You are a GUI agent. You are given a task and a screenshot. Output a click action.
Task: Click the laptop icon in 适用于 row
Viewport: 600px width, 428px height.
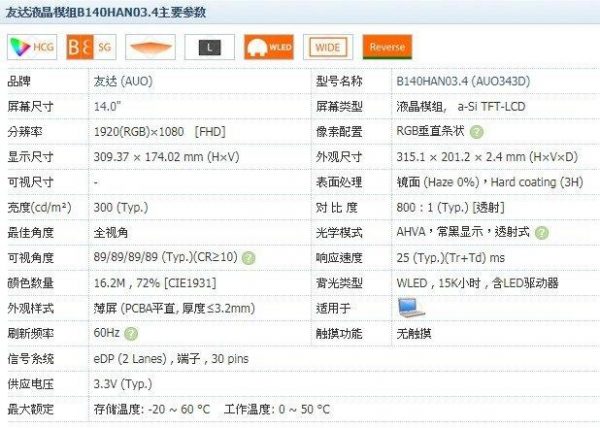tap(411, 308)
